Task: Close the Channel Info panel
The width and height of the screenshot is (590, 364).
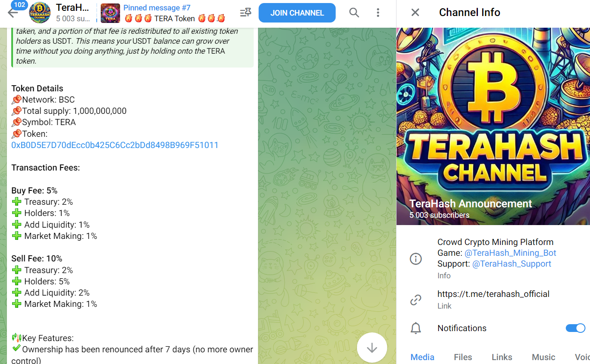Action: (415, 13)
